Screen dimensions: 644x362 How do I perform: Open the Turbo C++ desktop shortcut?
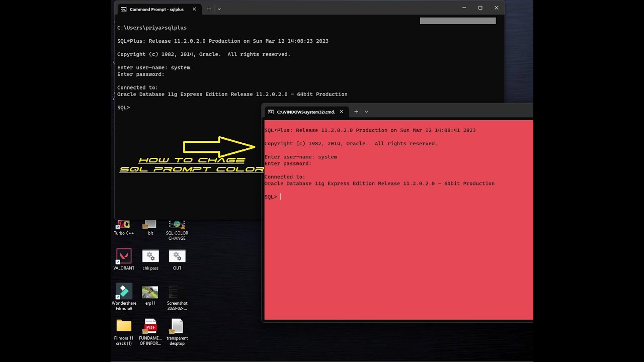[x=124, y=227]
